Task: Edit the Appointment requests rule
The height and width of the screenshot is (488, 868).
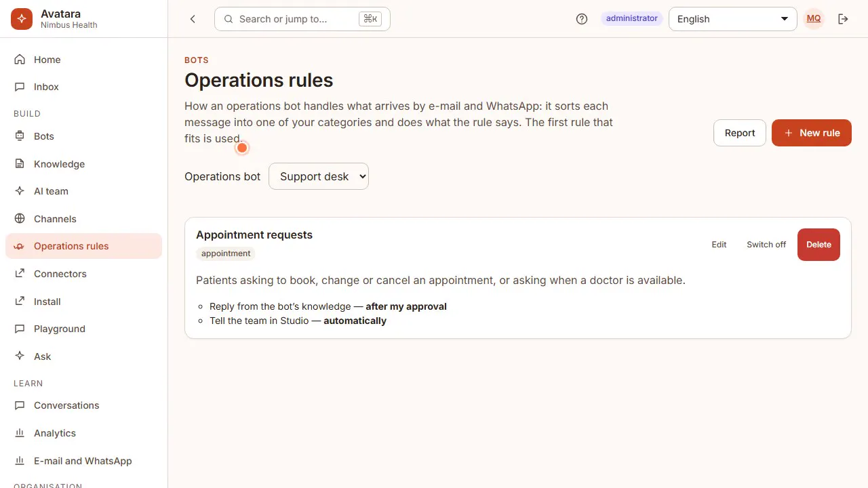Action: pyautogui.click(x=719, y=245)
